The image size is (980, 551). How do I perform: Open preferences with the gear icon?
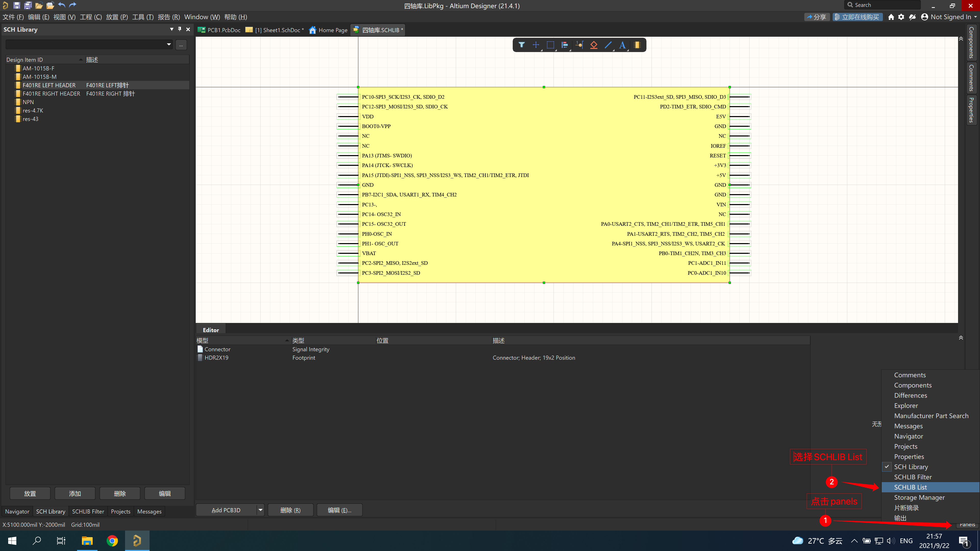pyautogui.click(x=901, y=17)
